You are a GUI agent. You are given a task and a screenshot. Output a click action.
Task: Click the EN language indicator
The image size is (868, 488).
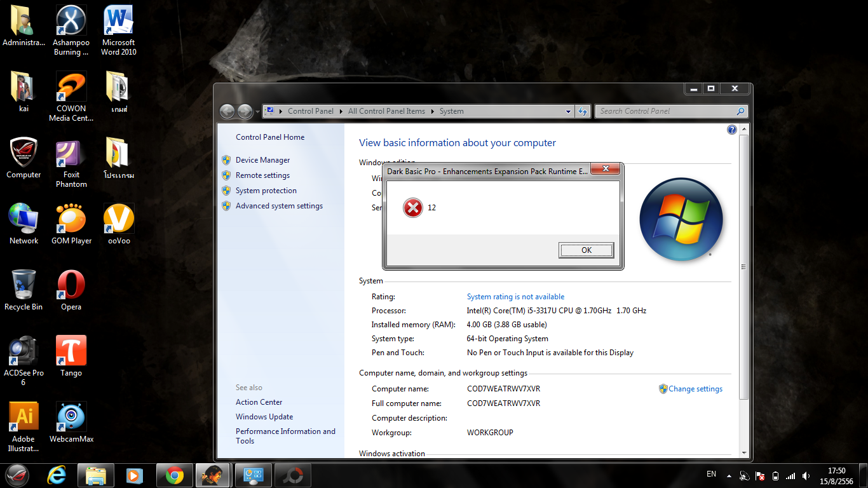point(712,474)
